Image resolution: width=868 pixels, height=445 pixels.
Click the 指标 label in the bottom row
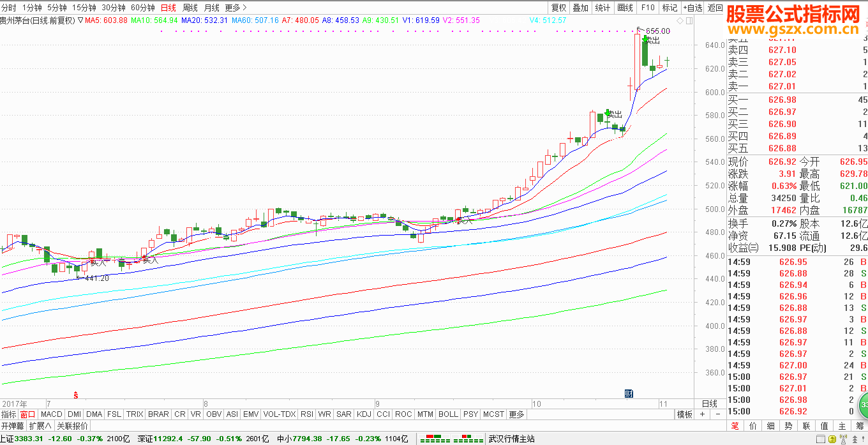pos(9,414)
